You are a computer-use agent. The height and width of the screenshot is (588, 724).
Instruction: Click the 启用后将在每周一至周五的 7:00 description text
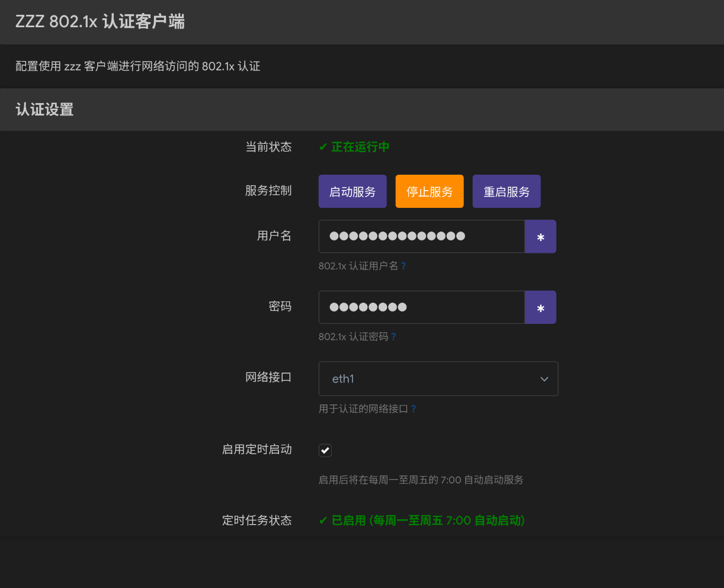coord(421,480)
